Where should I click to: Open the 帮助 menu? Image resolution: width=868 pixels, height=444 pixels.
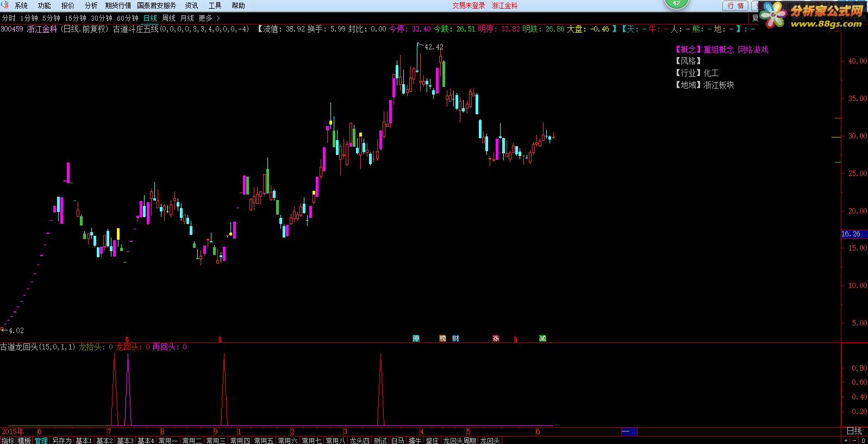[238, 5]
